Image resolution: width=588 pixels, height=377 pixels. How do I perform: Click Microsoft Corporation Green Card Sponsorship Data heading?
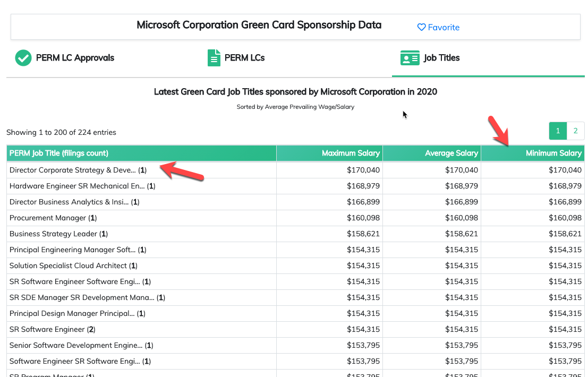coord(259,25)
